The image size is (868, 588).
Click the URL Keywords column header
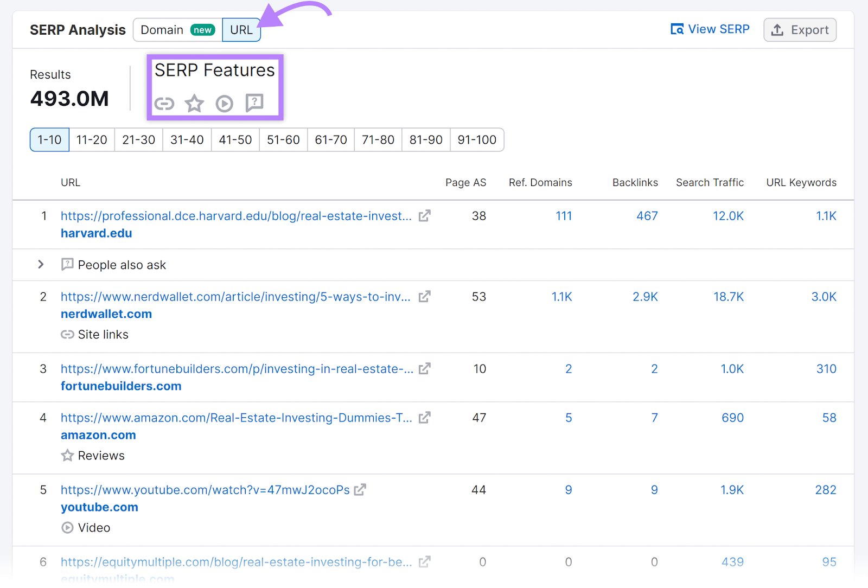click(801, 183)
